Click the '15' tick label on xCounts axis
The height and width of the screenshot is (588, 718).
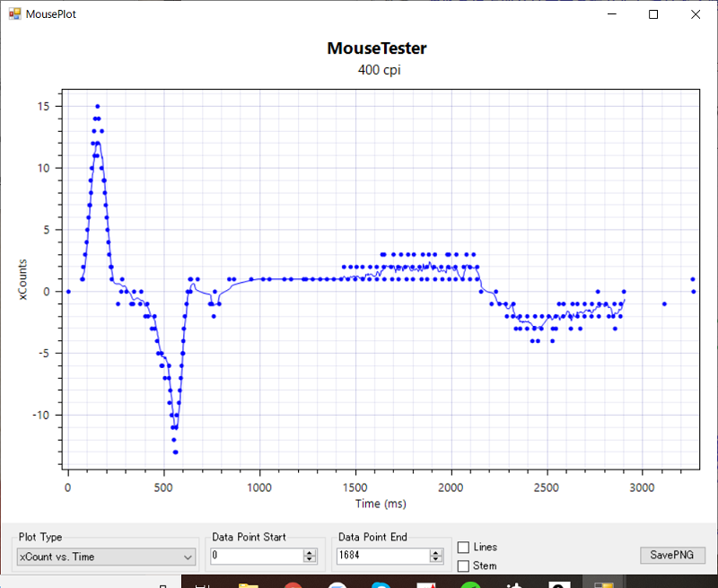(x=43, y=106)
